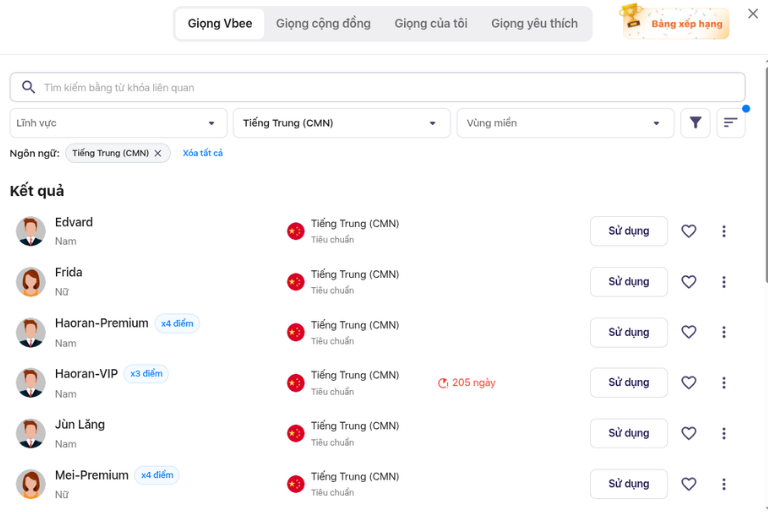Screen dimensions: 768x512
Task: Click Xóa tất cả to clear filters
Action: [203, 153]
